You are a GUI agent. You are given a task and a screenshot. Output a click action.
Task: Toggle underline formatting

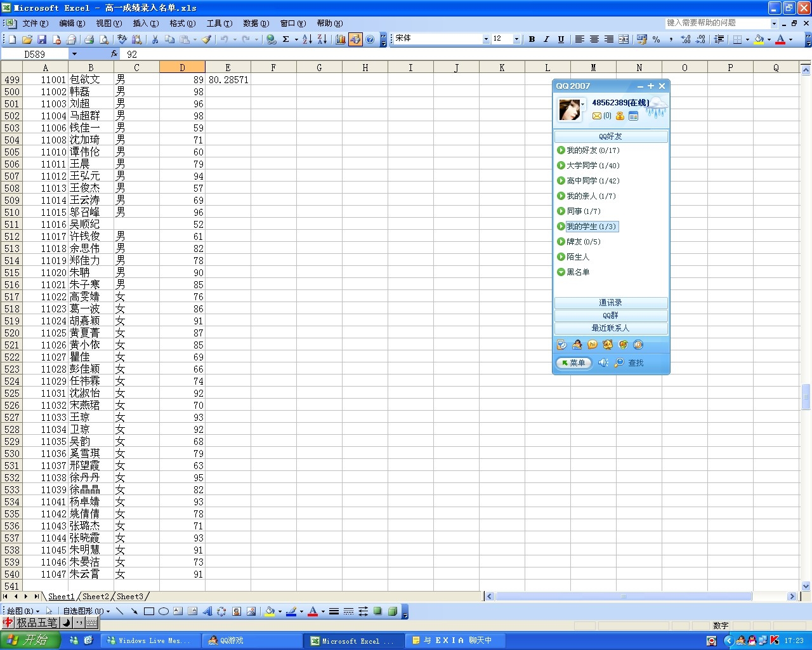pos(561,39)
